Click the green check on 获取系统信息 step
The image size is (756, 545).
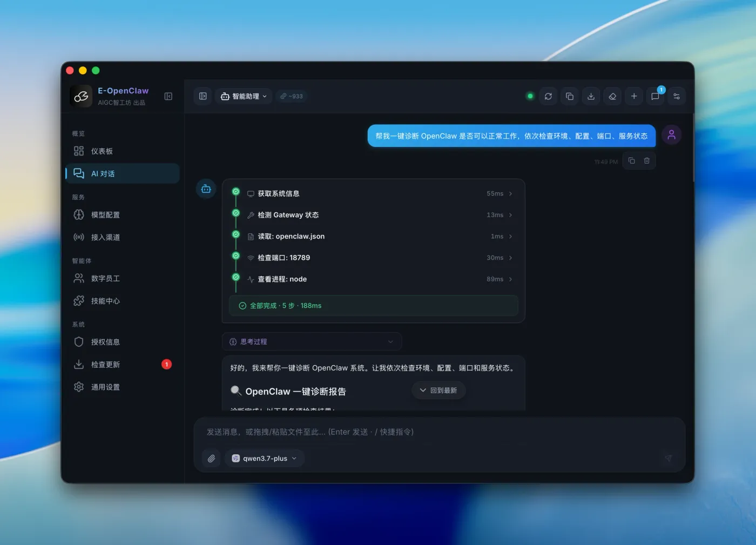click(x=235, y=191)
